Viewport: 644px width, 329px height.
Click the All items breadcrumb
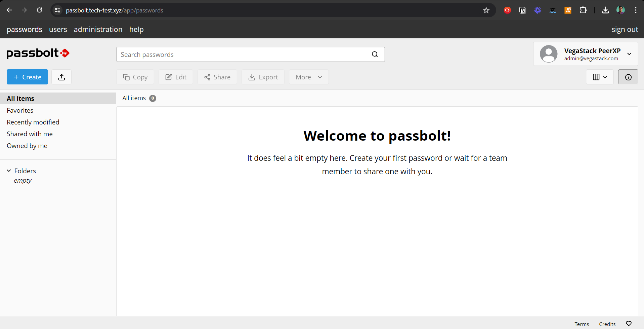click(134, 98)
